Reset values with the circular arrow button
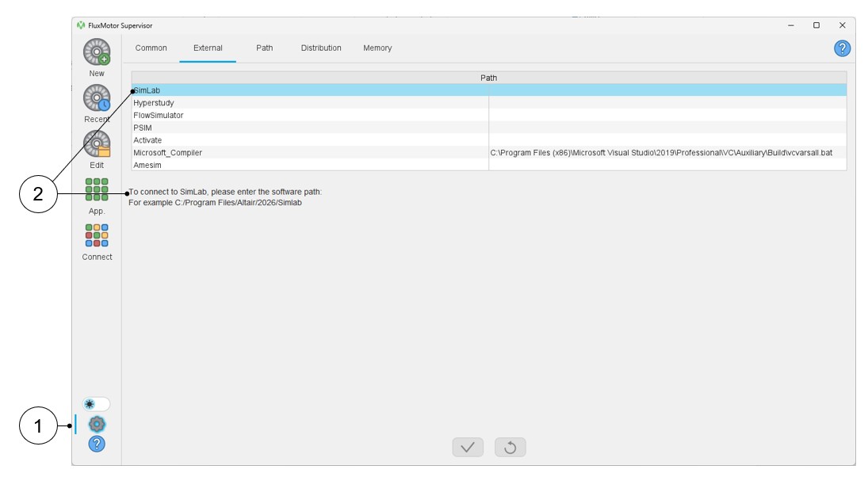 click(x=510, y=447)
